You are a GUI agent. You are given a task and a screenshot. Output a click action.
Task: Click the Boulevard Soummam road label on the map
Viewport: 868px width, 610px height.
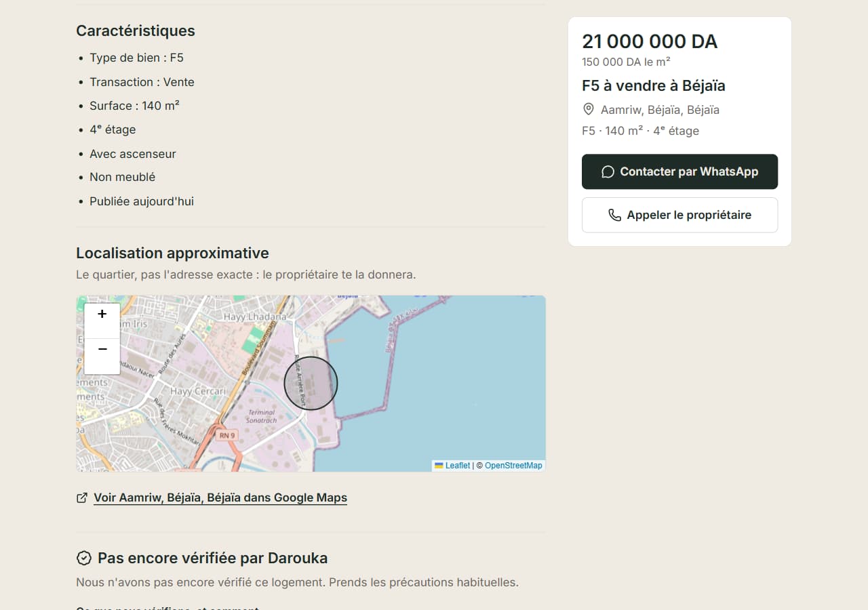click(258, 349)
